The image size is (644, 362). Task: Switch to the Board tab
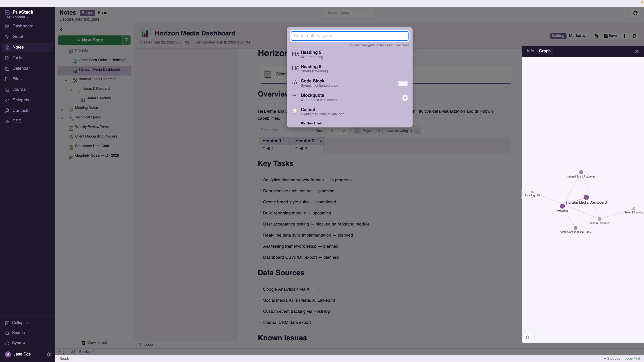coord(103,13)
